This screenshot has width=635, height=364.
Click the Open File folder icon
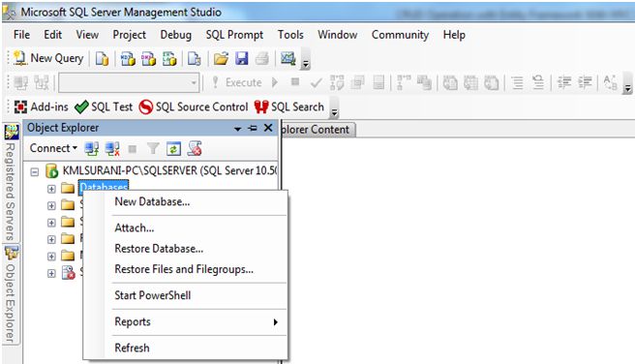click(221, 59)
